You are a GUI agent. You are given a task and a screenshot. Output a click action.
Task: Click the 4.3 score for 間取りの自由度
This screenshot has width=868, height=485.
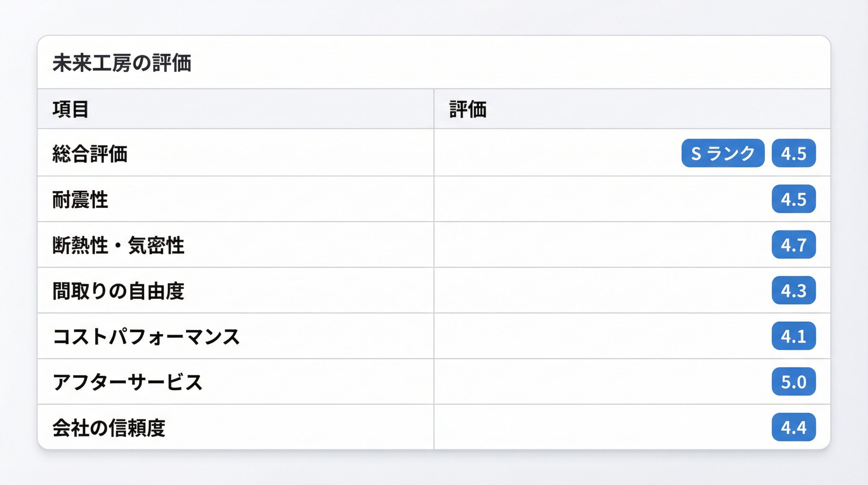(794, 290)
